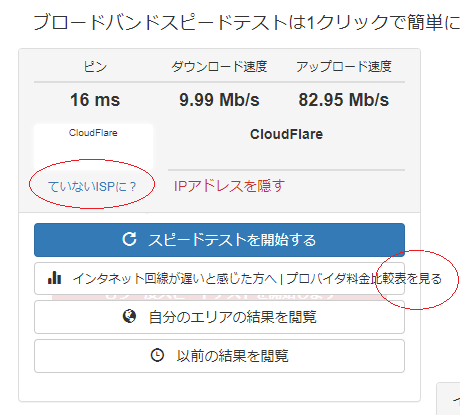The height and width of the screenshot is (415, 460).
Task: Click the ダウンロード速度 column header
Action: pos(219,67)
